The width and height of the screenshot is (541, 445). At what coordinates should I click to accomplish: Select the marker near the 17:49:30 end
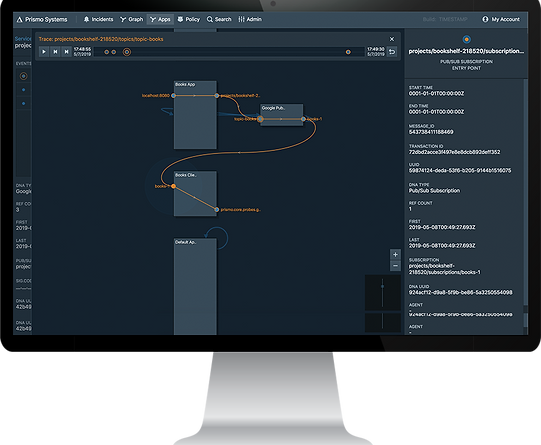pyautogui.click(x=348, y=52)
